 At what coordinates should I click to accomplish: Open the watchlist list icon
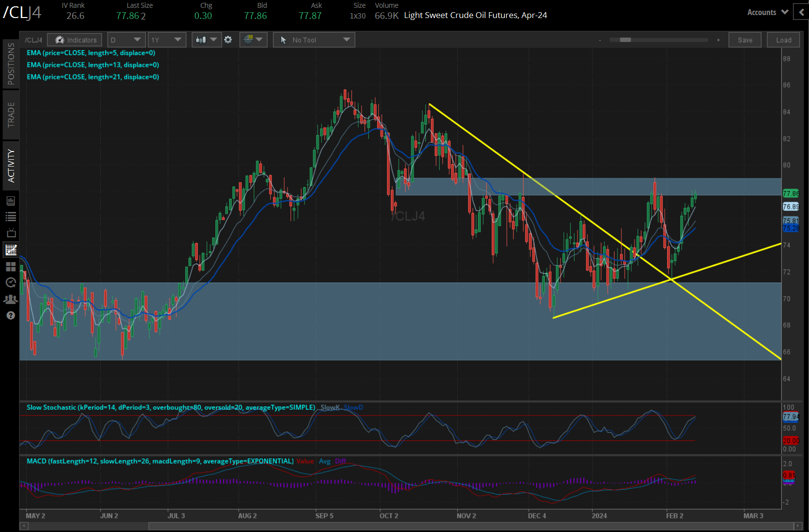point(11,217)
